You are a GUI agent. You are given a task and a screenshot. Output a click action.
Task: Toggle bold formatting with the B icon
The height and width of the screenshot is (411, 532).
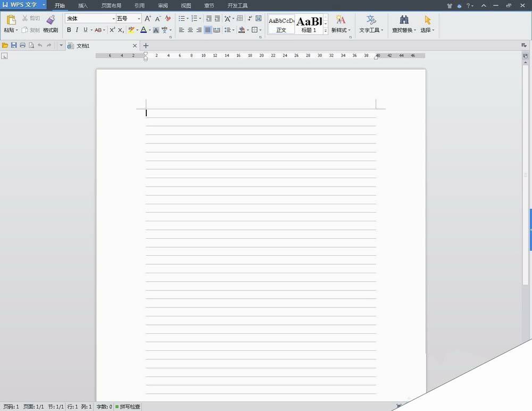(x=69, y=30)
